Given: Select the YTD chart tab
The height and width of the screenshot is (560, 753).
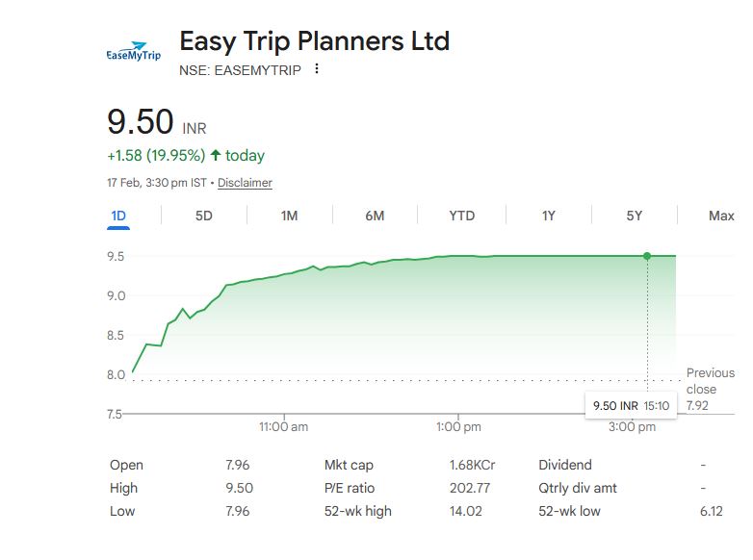Looking at the screenshot, I should (461, 216).
